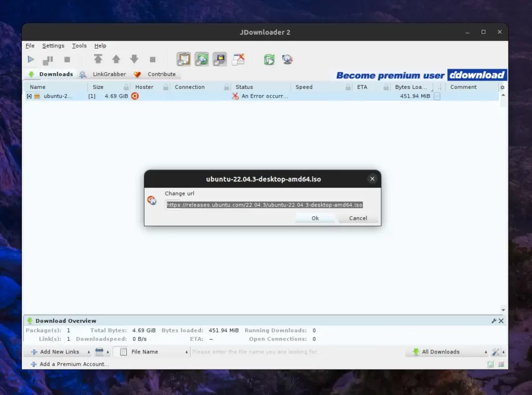Move the selected package up one position

tap(116, 59)
